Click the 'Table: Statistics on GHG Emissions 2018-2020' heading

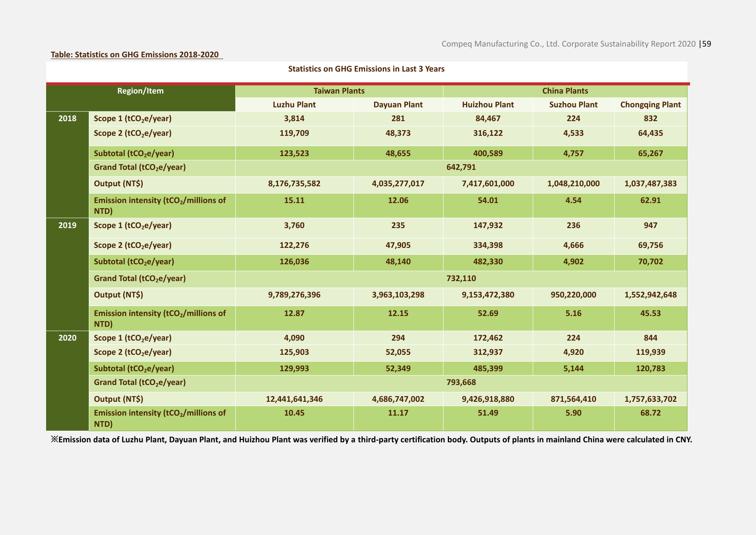(135, 55)
